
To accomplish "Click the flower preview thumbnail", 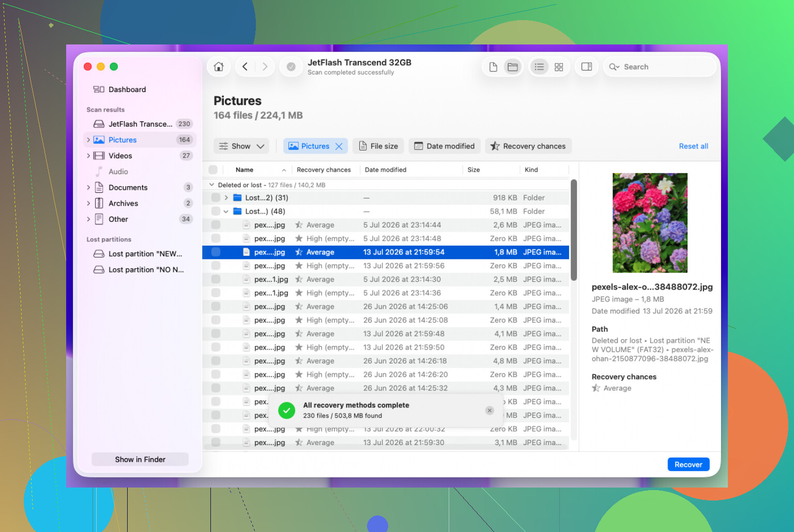I will (x=650, y=223).
